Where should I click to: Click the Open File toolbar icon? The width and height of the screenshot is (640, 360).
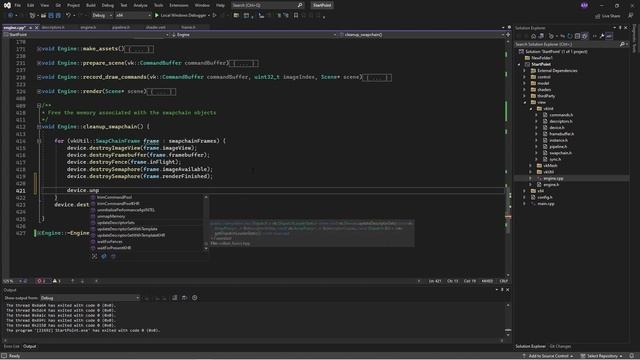[43, 16]
